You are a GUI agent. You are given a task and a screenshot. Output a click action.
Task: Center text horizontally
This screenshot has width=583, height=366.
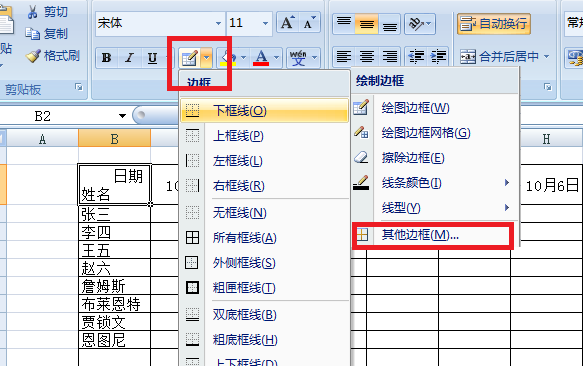tap(366, 57)
